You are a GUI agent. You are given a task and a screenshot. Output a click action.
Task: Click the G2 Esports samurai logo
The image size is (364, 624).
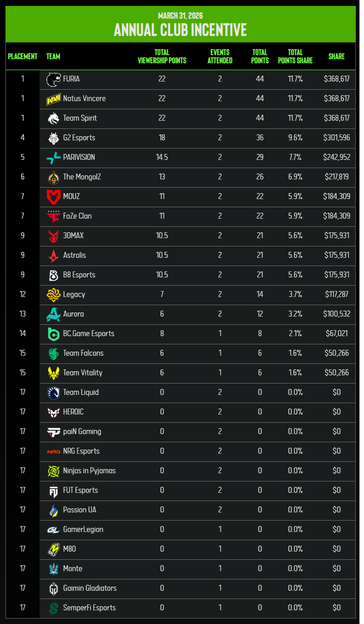pyautogui.click(x=53, y=138)
